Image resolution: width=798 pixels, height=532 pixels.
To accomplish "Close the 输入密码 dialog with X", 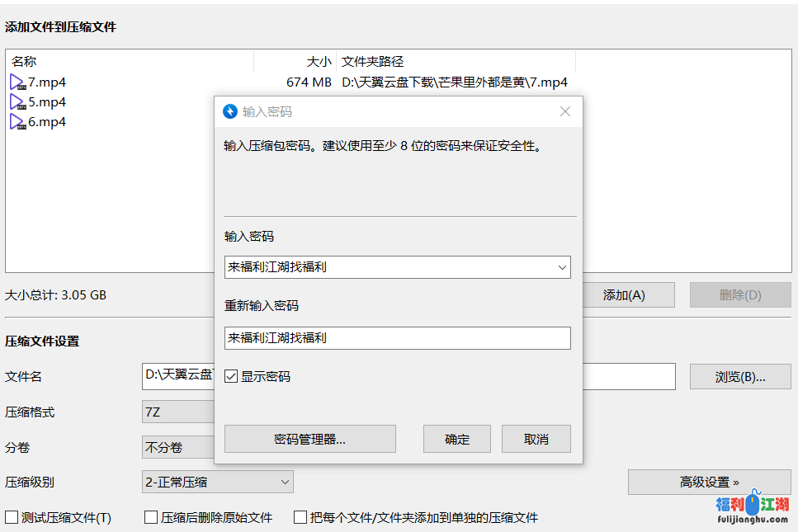I will (565, 111).
